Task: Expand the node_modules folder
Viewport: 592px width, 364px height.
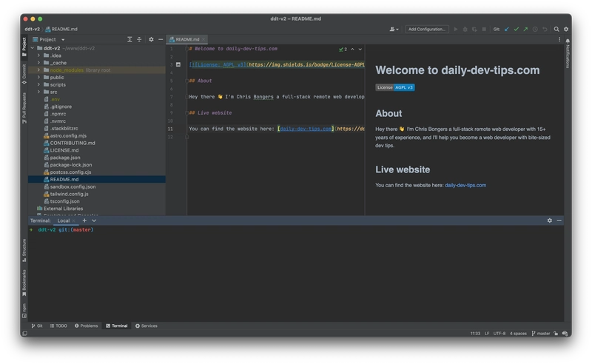Action: tap(38, 70)
